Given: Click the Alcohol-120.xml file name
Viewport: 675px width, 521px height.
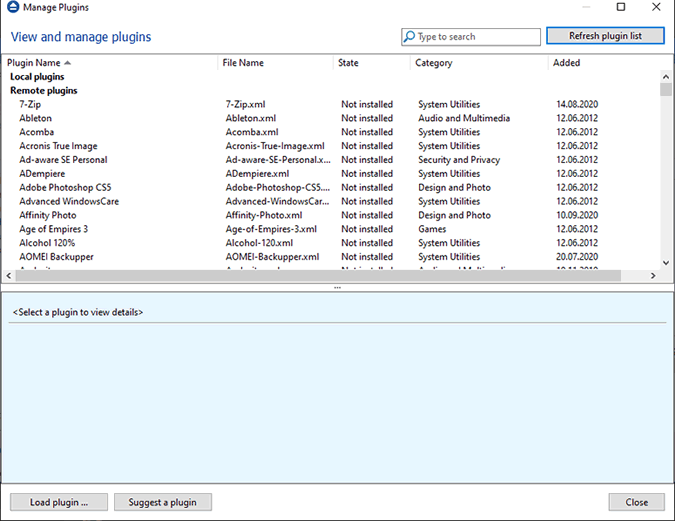Looking at the screenshot, I should click(259, 243).
